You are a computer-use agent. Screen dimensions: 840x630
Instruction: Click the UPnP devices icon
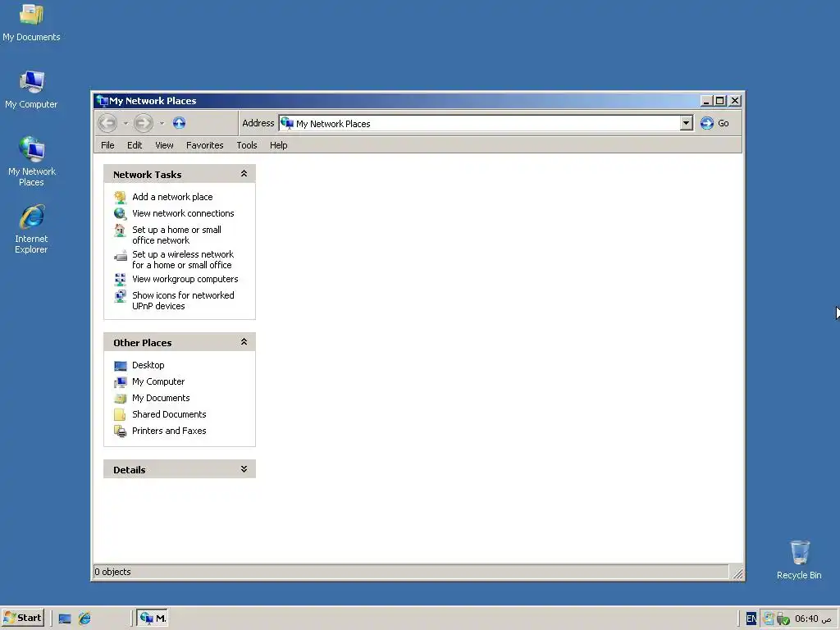coord(120,295)
